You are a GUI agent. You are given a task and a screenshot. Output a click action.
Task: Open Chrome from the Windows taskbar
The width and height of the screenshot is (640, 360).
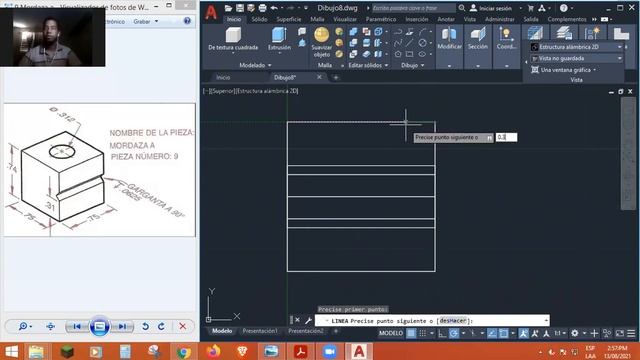tap(183, 351)
